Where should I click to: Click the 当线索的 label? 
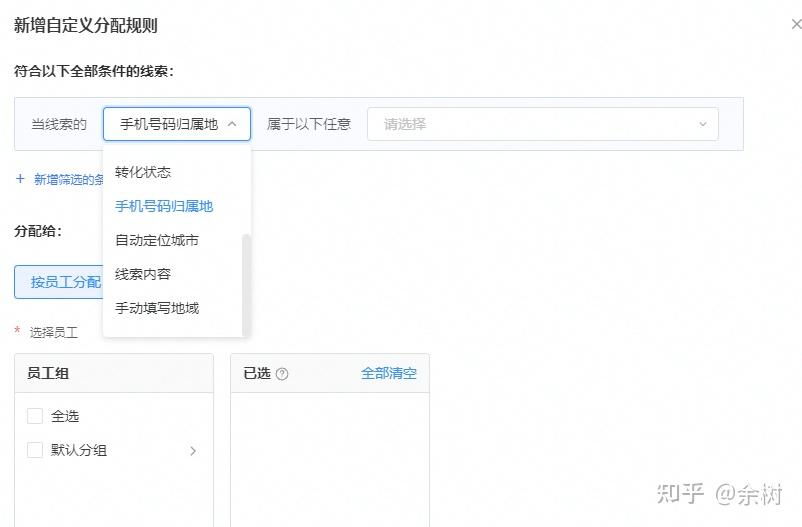[x=59, y=124]
